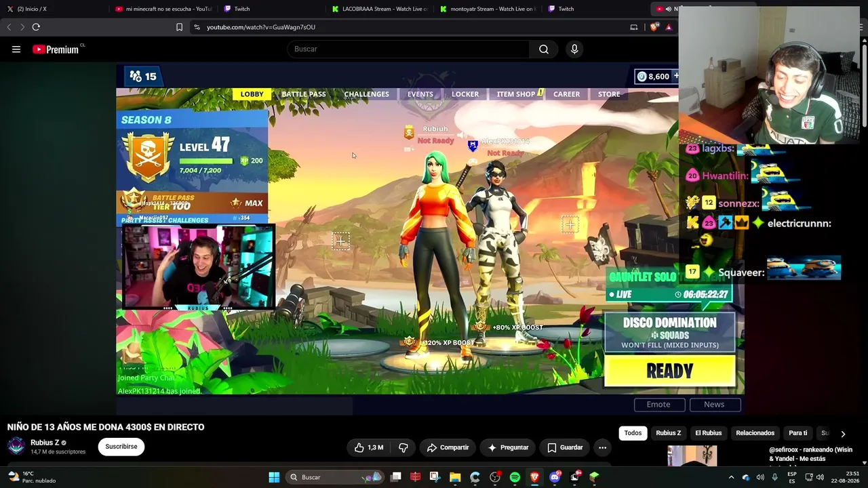Switch to 'mi minecraft no se escucha' tab
Viewport: 868px width, 488px height.
[163, 9]
